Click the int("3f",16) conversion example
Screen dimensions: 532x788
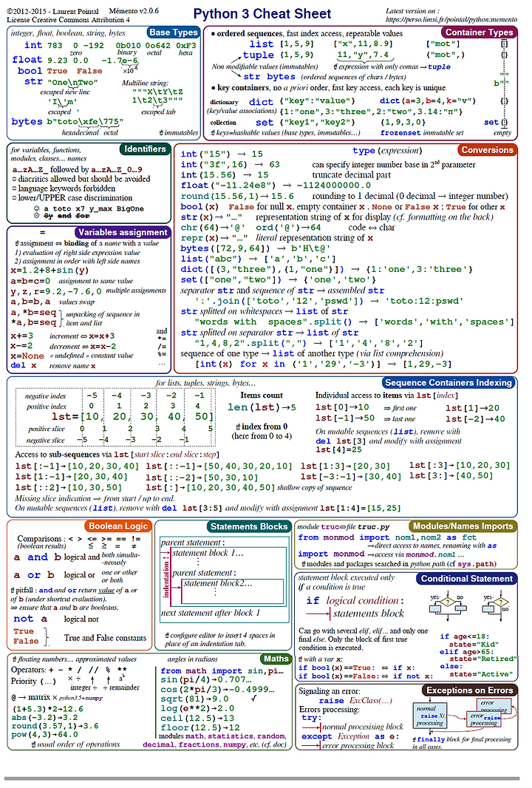pyautogui.click(x=230, y=164)
